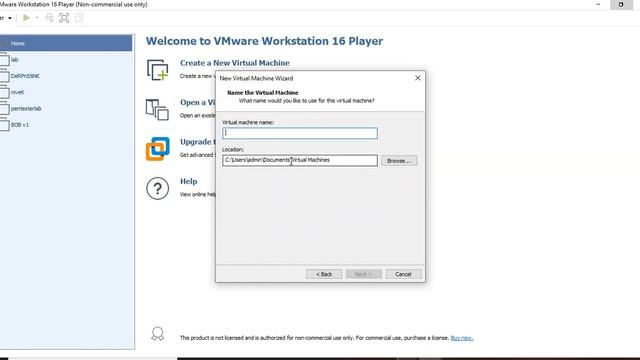Select the DeRPnStiNK virtual machine entry
Viewport: 640px width, 360px height.
pos(25,76)
